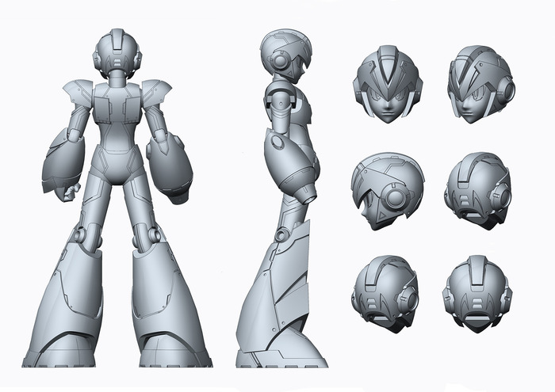Choose the side profile head with ear disc

tap(388, 191)
